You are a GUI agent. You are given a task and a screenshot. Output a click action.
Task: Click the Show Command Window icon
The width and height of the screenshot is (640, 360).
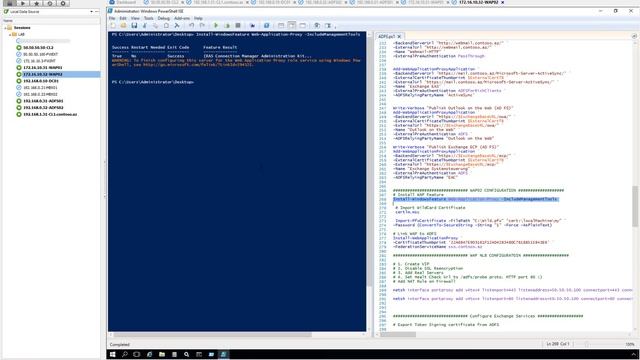point(317,25)
